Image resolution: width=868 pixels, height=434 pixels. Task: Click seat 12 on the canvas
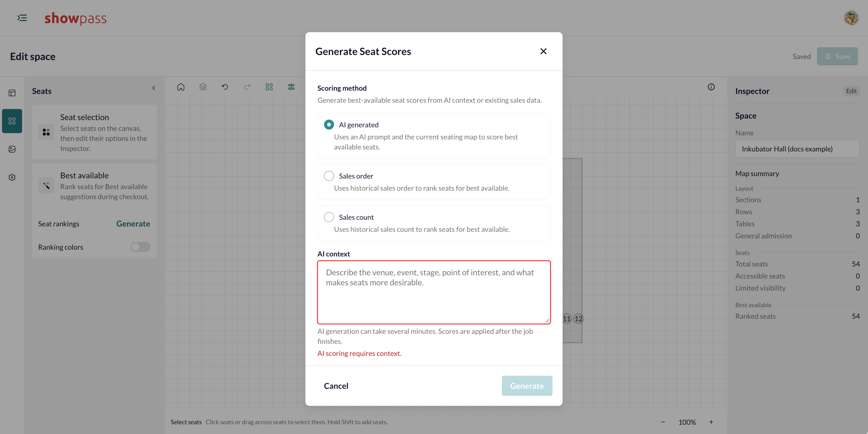(578, 318)
